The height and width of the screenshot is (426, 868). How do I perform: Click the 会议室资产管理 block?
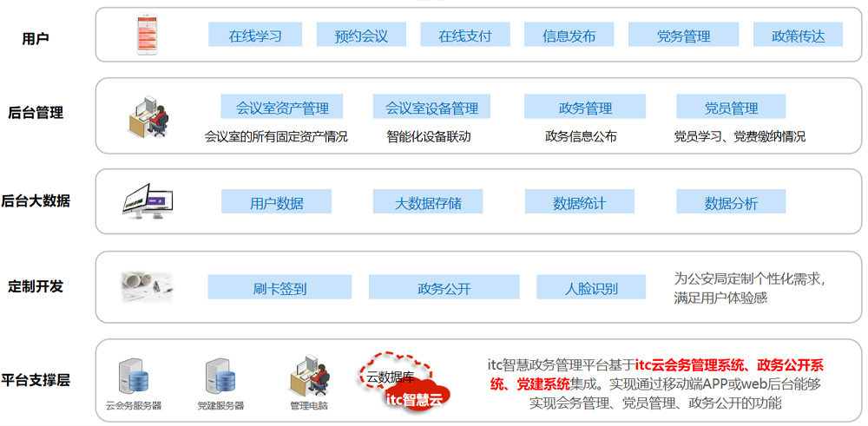pos(282,108)
